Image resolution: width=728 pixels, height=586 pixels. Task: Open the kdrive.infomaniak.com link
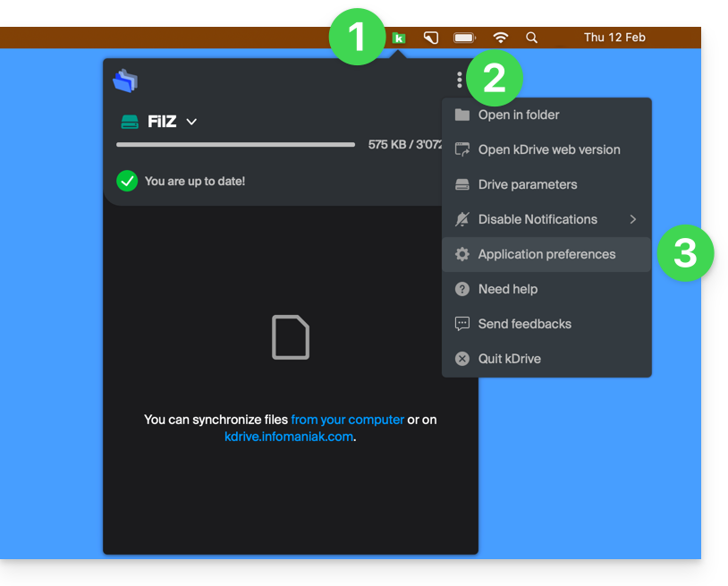point(289,437)
